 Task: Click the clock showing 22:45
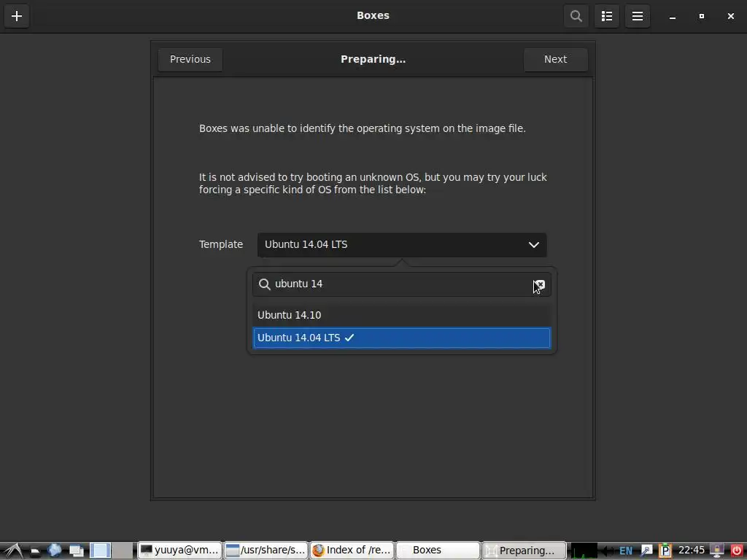pyautogui.click(x=692, y=551)
